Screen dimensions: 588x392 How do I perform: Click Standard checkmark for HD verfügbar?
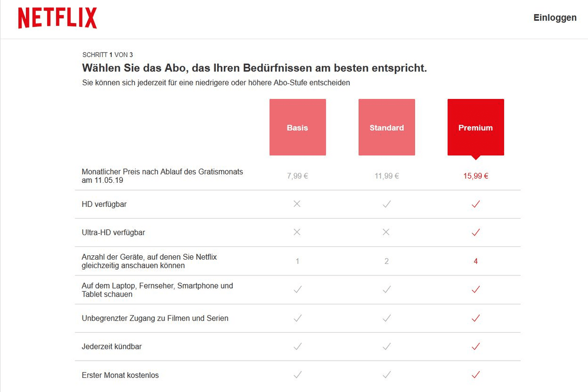click(387, 204)
